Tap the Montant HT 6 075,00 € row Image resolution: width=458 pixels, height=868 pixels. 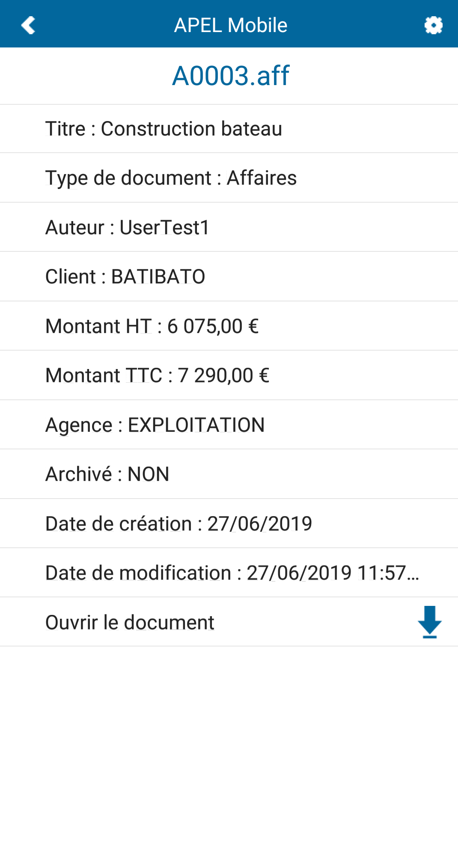(x=229, y=326)
